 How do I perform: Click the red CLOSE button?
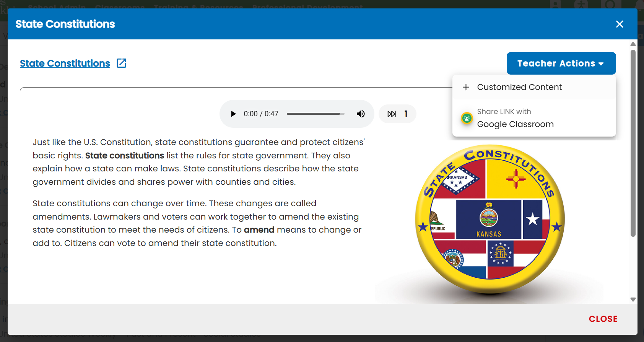[x=603, y=319]
